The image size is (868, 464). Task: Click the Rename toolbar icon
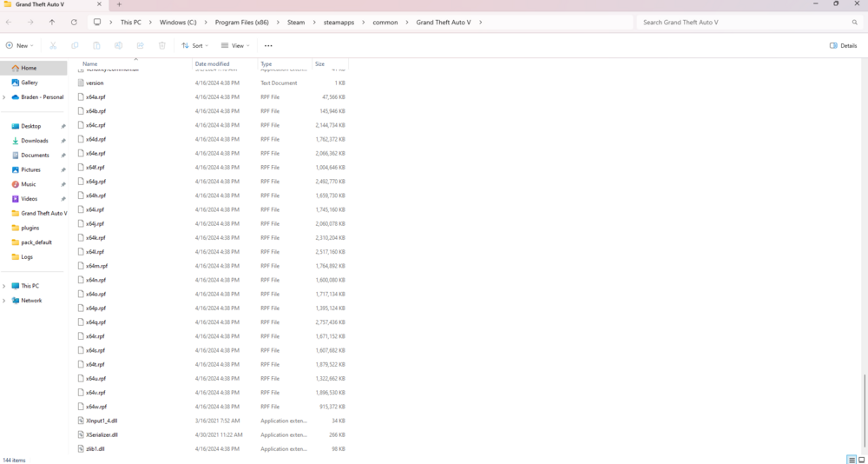click(118, 45)
